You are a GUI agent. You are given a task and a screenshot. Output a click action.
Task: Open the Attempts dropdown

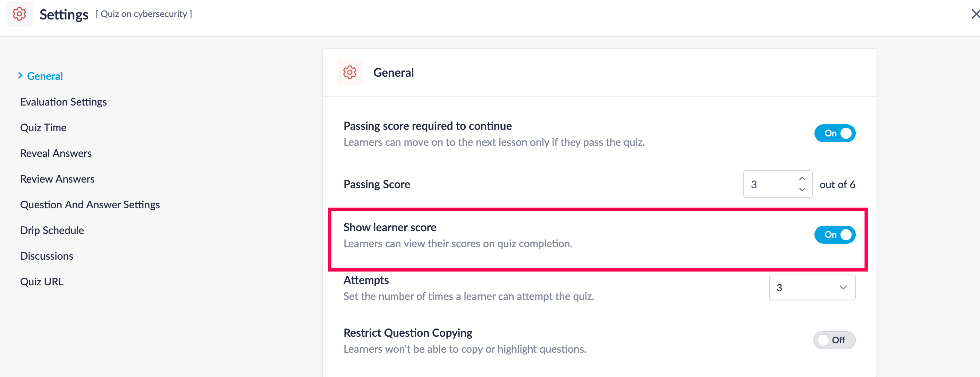click(x=812, y=287)
